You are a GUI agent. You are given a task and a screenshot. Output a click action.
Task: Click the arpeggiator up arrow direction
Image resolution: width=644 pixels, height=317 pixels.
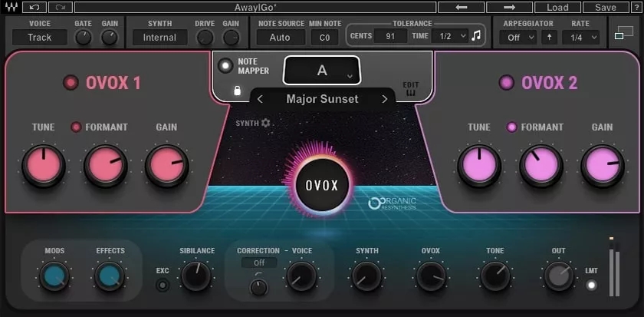[549, 37]
